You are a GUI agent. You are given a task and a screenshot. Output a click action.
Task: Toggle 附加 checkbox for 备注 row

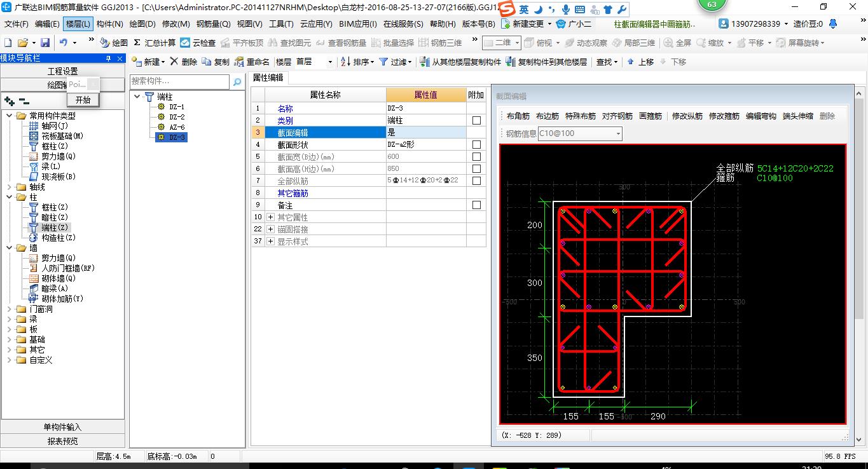pos(476,205)
